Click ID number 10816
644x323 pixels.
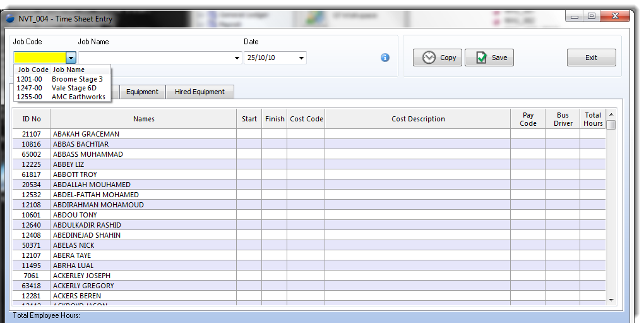[31, 144]
